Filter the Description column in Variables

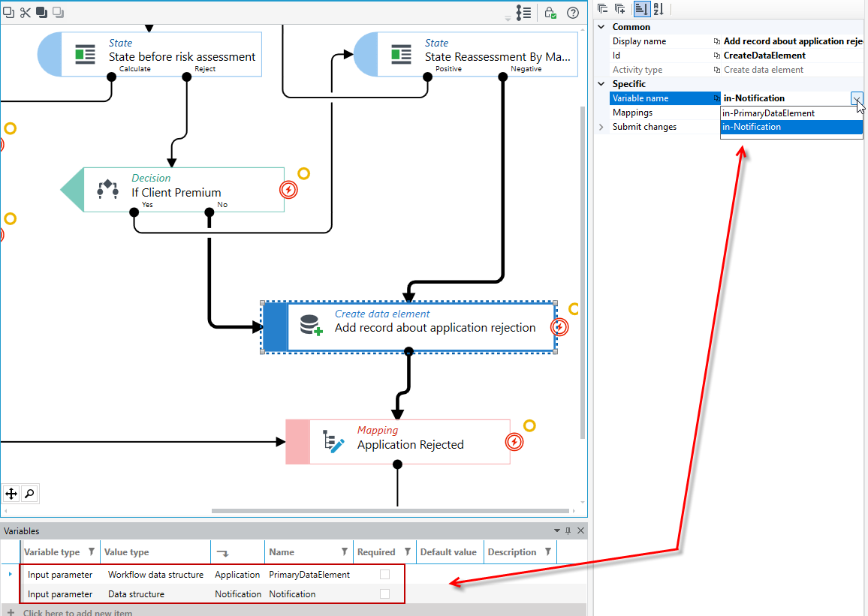tap(547, 552)
